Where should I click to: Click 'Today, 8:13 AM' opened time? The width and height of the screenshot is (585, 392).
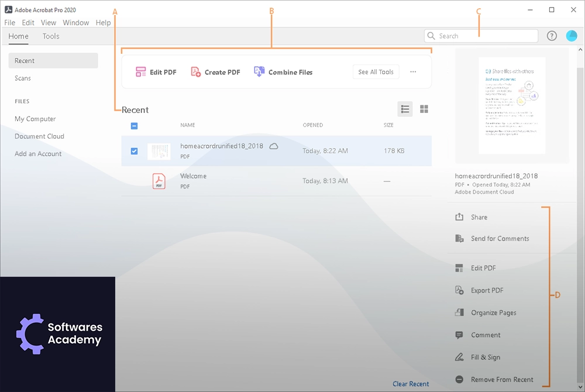(325, 181)
